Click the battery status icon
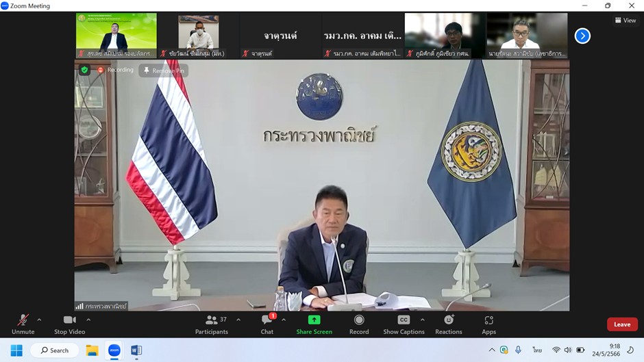This screenshot has height=362, width=644. [x=580, y=350]
